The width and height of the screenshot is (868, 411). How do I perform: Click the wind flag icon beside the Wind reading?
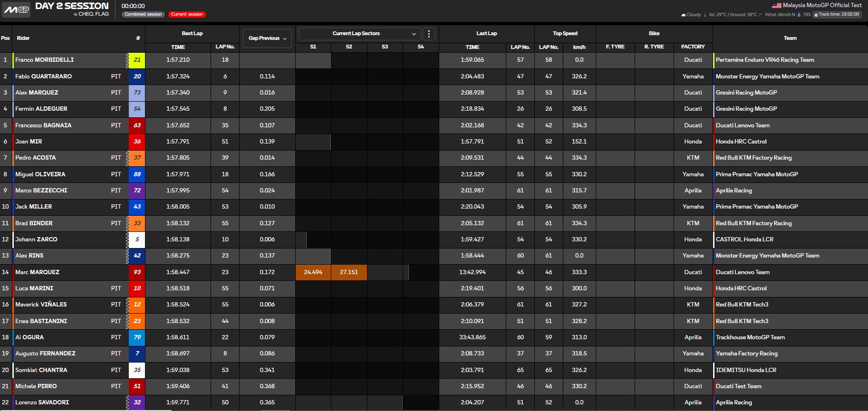point(761,15)
